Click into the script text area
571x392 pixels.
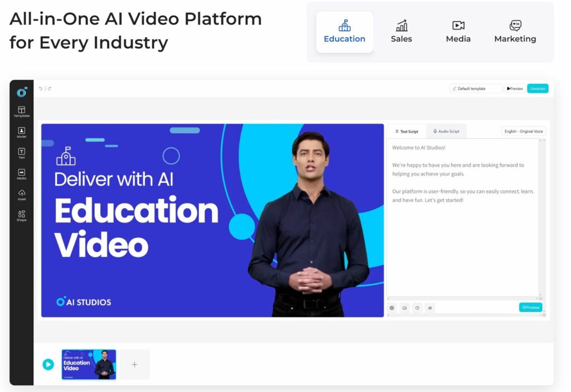462,219
